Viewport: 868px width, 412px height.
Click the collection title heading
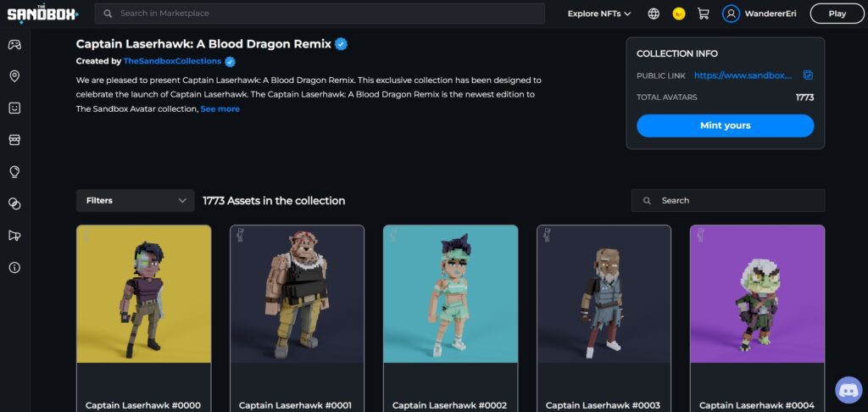(203, 44)
